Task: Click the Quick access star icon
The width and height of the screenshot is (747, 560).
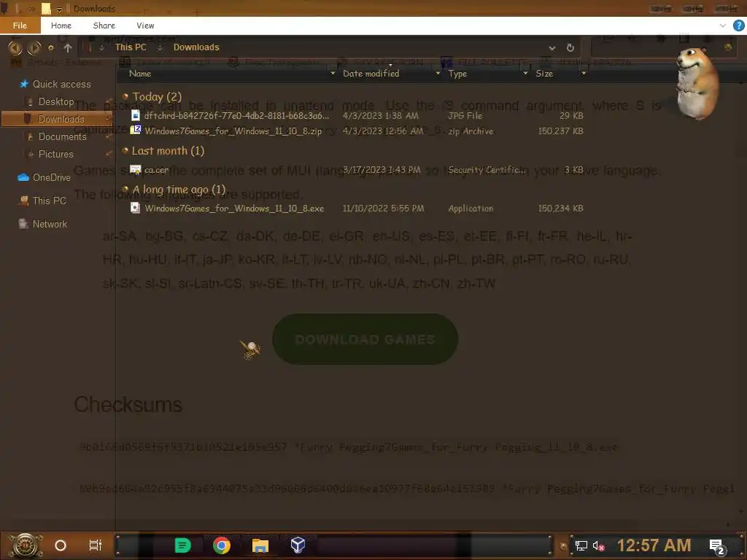Action: 24,84
